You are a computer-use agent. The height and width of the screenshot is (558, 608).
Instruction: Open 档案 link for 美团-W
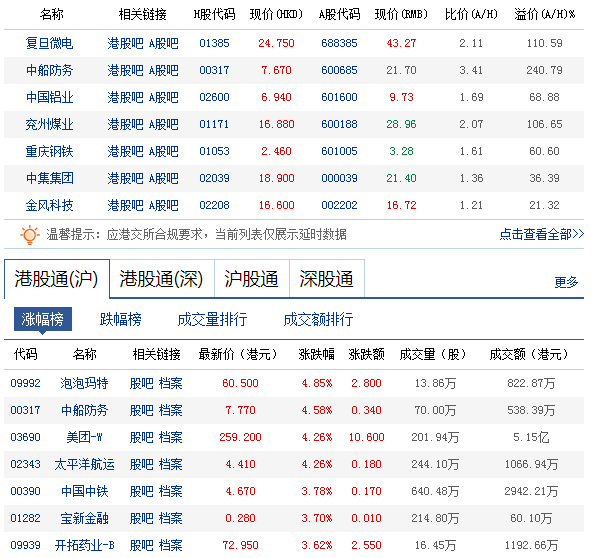coord(170,437)
